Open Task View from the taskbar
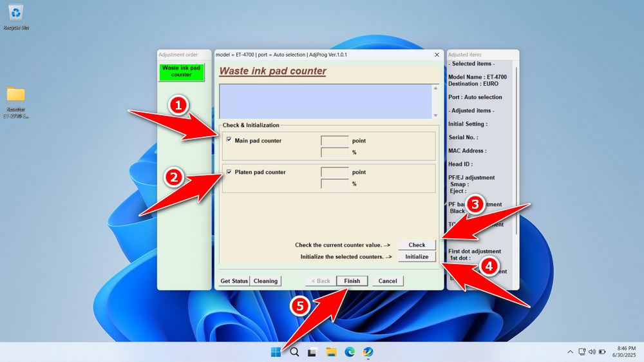Screen dimensions: 644x362 tap(312, 352)
